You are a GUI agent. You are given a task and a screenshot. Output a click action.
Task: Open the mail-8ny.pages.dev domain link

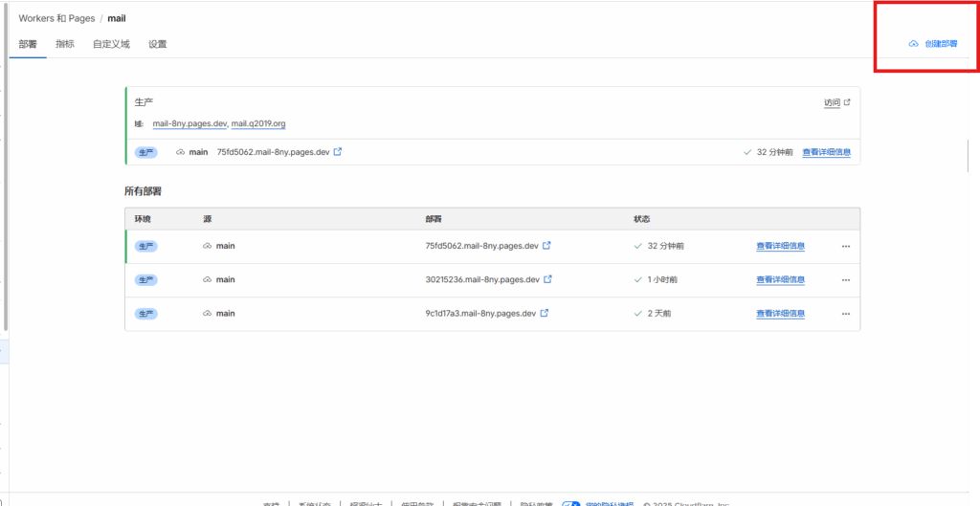pyautogui.click(x=189, y=123)
